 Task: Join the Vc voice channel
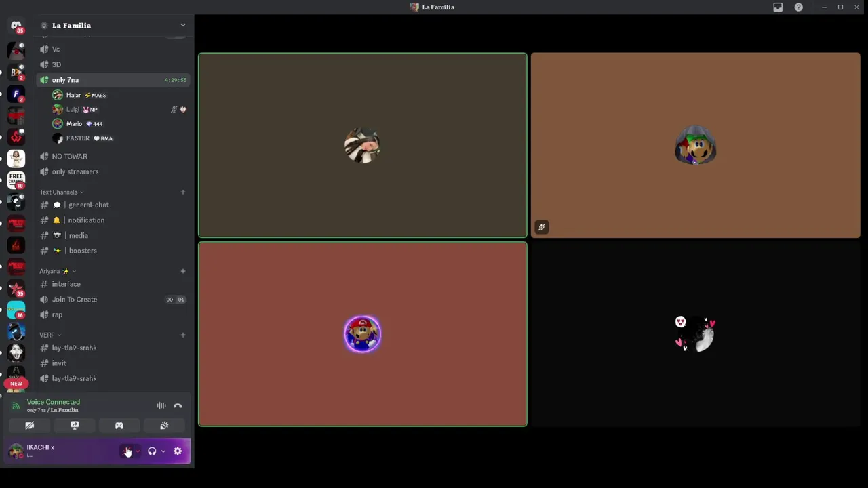[x=112, y=49]
